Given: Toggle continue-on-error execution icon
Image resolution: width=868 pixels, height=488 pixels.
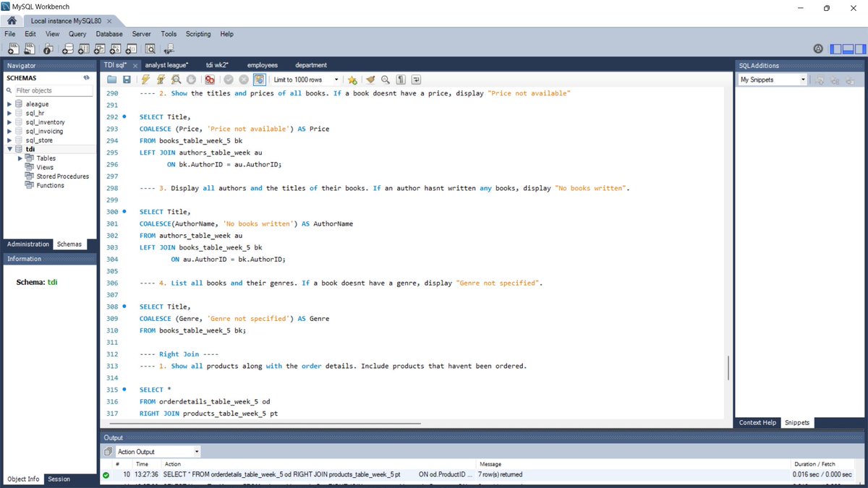Looking at the screenshot, I should click(x=210, y=80).
